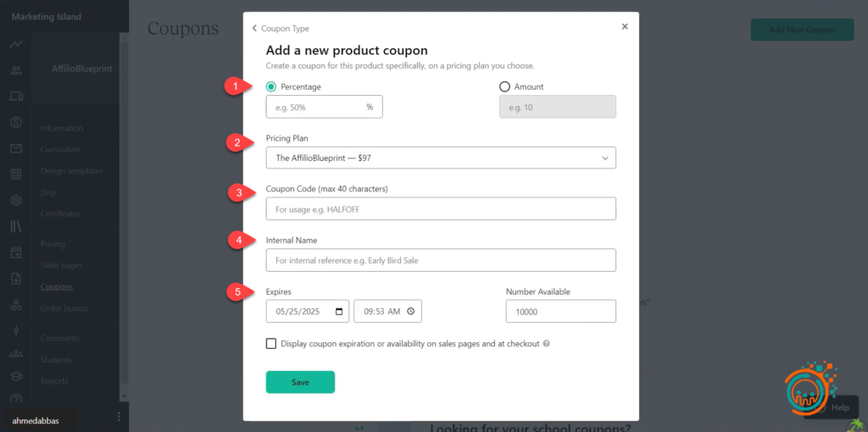Click the Save button
The image size is (868, 432).
(300, 382)
